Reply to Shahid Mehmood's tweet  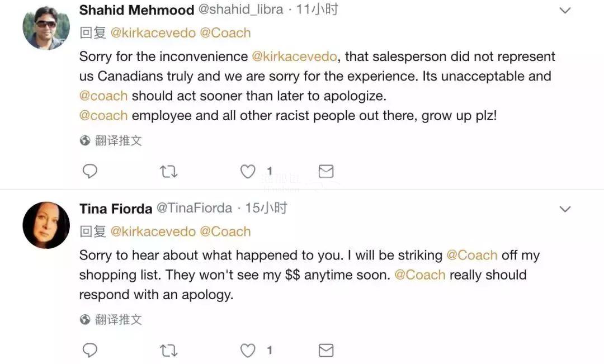(89, 171)
